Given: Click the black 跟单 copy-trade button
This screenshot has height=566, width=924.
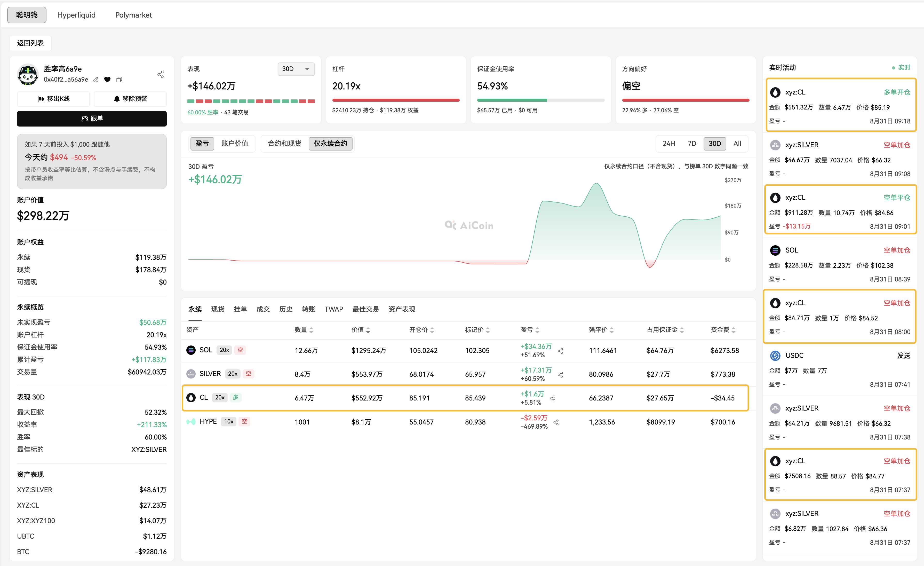Looking at the screenshot, I should 92,119.
